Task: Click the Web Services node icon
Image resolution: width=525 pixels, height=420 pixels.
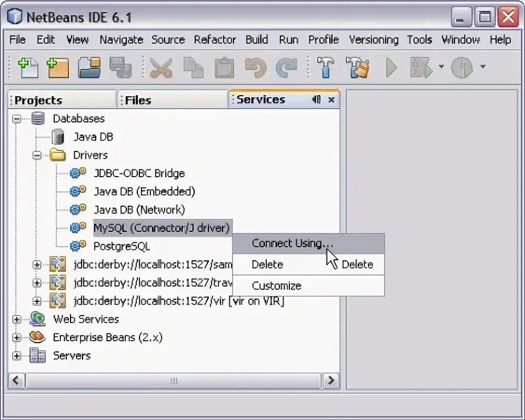Action: (38, 318)
